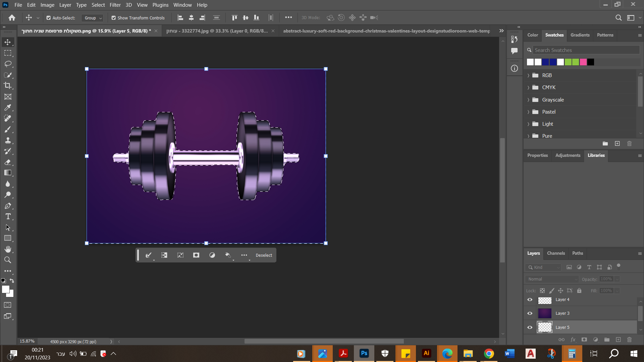This screenshot has width=644, height=362.
Task: Select the Hand tool
Action: pyautogui.click(x=8, y=249)
